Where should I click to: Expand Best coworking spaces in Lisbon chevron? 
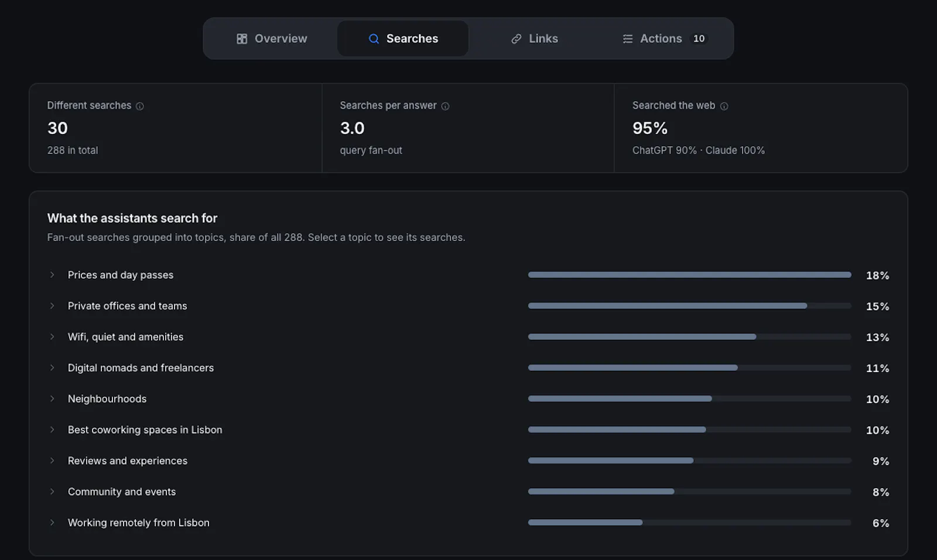(52, 430)
